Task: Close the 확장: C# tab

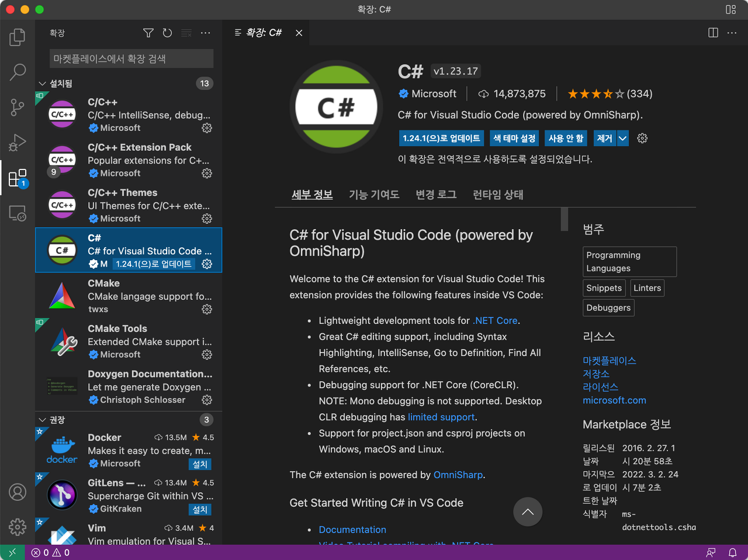Action: point(299,33)
